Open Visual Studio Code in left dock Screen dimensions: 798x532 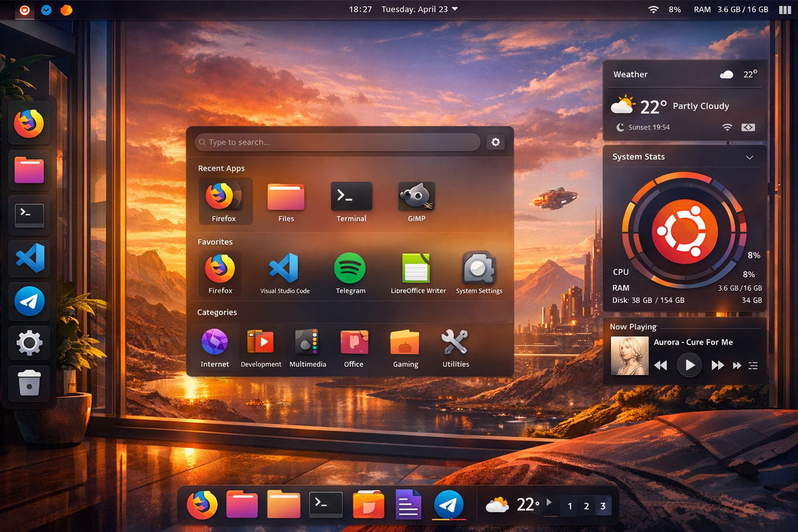point(29,259)
